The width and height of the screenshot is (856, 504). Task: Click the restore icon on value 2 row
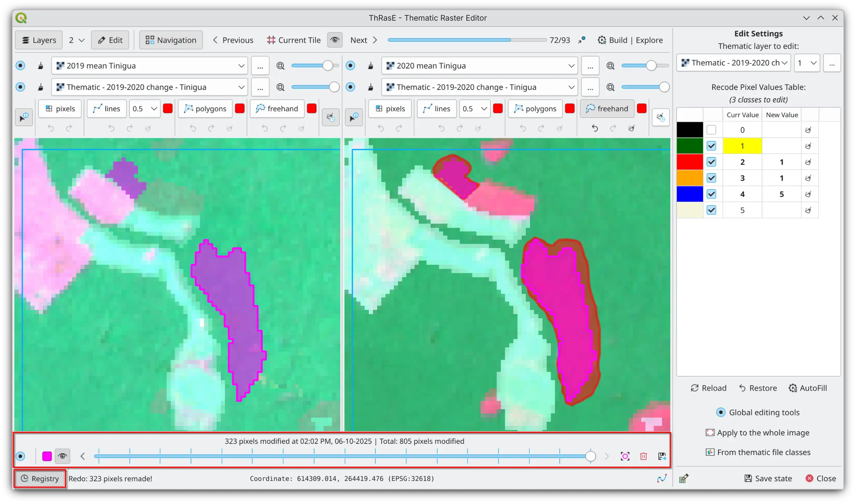click(808, 162)
